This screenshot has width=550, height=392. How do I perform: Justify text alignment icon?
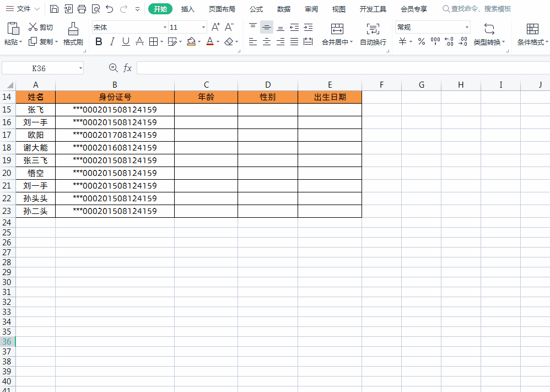294,42
